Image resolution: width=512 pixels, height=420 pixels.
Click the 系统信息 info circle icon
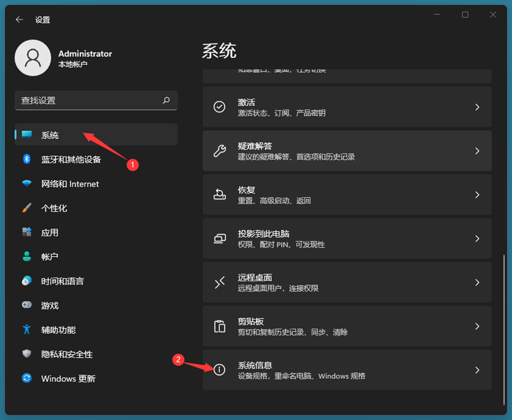coord(219,370)
